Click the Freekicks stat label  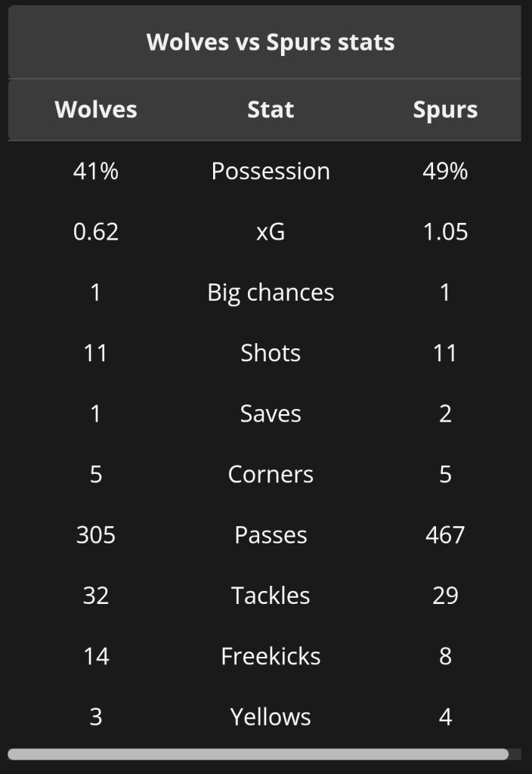pos(271,656)
